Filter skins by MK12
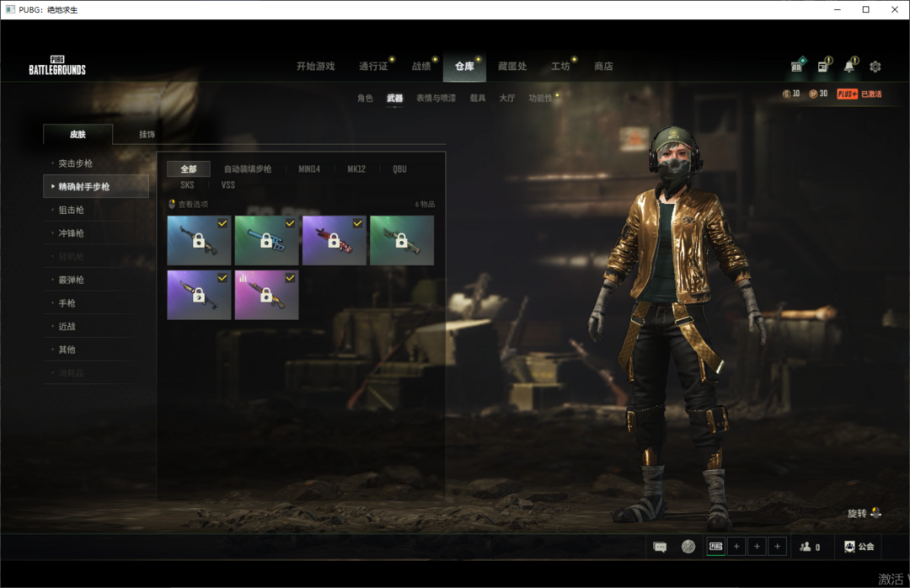Image resolution: width=910 pixels, height=588 pixels. point(356,169)
